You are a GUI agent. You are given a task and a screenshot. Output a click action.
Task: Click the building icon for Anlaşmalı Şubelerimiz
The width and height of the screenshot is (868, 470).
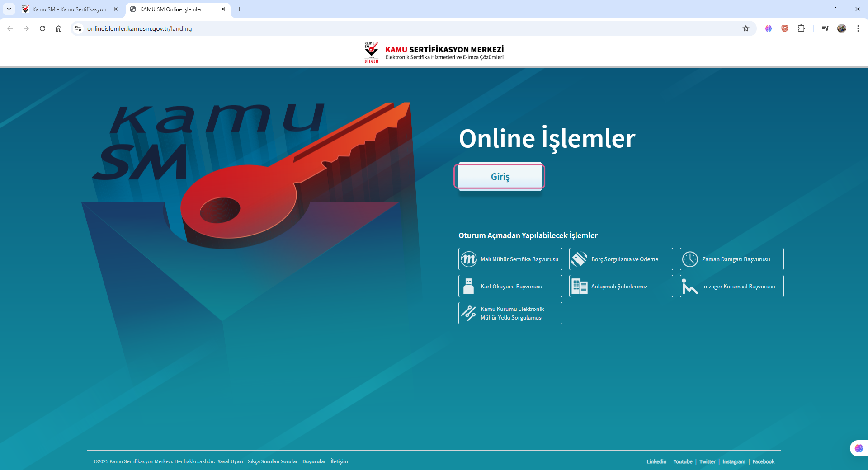(x=580, y=286)
